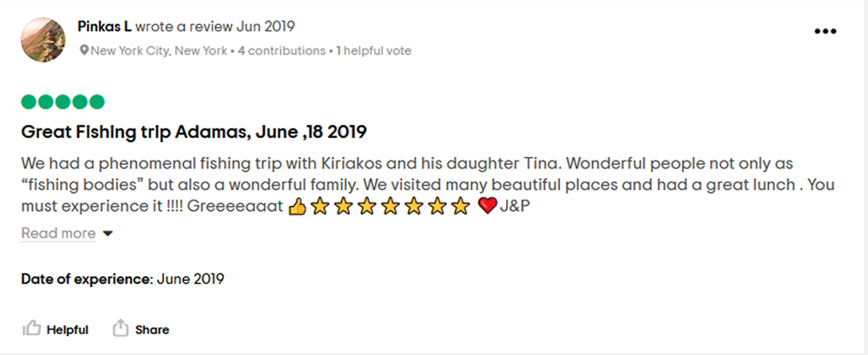Click "New York City, New York" location text
The width and height of the screenshot is (868, 355).
tap(159, 51)
